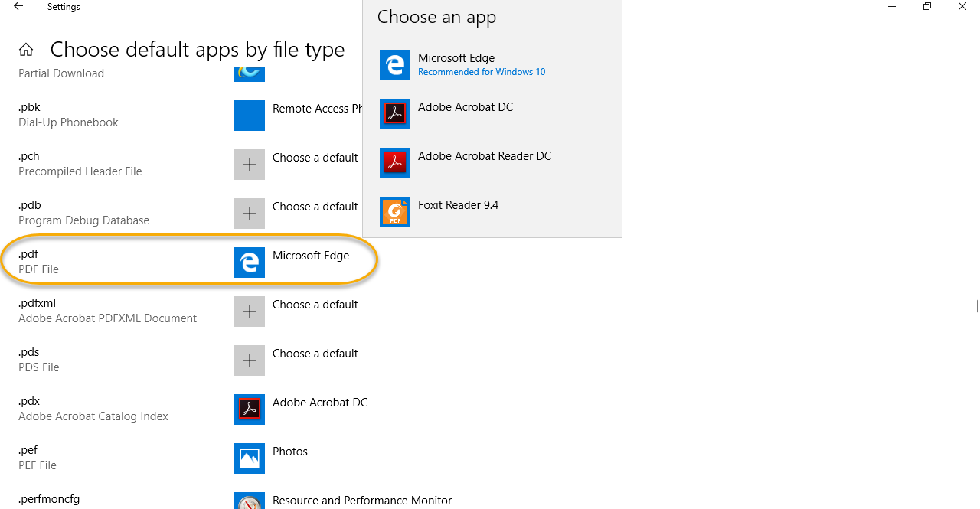Click the Foxit Reader 9.4 icon
This screenshot has height=509, width=980.
pyautogui.click(x=395, y=212)
